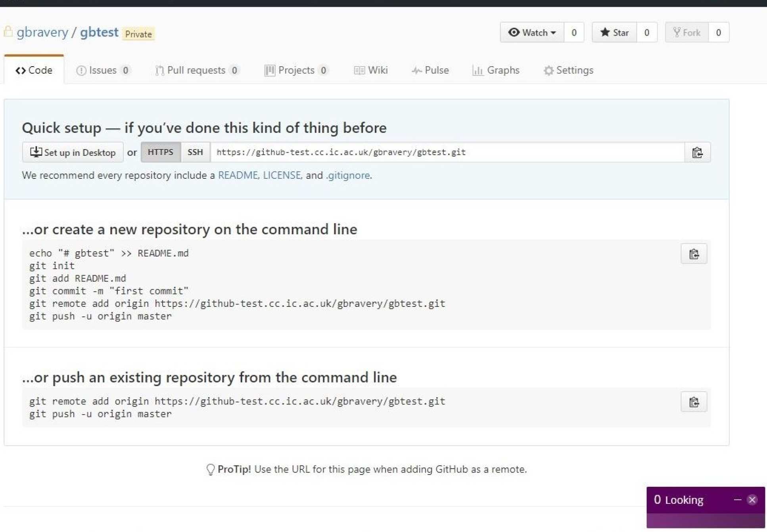
Task: Click the disabled Fork button
Action: [x=687, y=33]
